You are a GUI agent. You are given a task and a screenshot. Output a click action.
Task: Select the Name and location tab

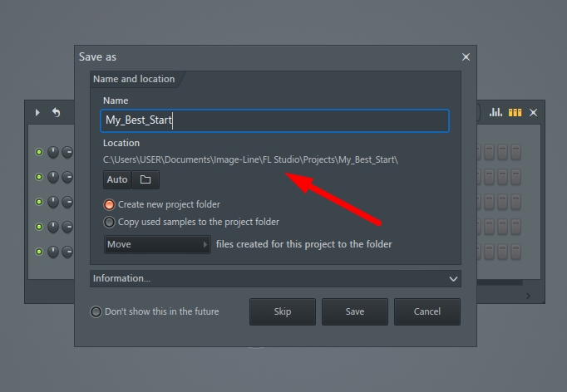[x=134, y=79]
